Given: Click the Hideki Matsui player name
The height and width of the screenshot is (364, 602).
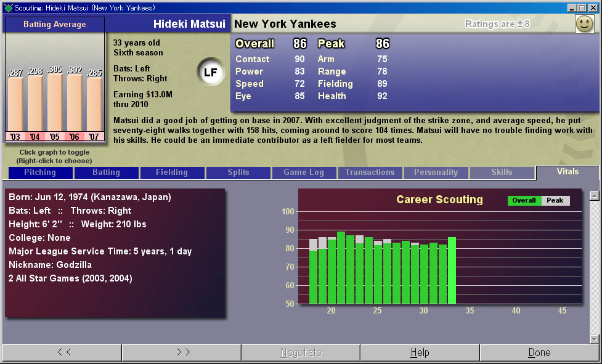Looking at the screenshot, I should point(189,24).
